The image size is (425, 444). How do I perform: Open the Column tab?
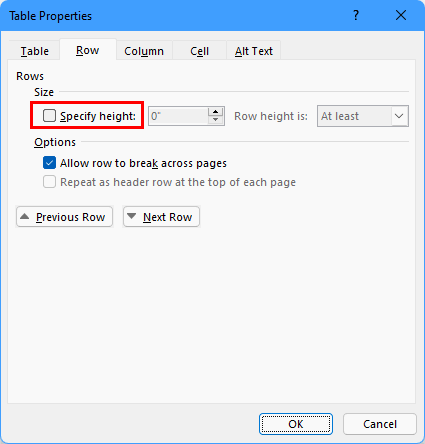pyautogui.click(x=144, y=51)
